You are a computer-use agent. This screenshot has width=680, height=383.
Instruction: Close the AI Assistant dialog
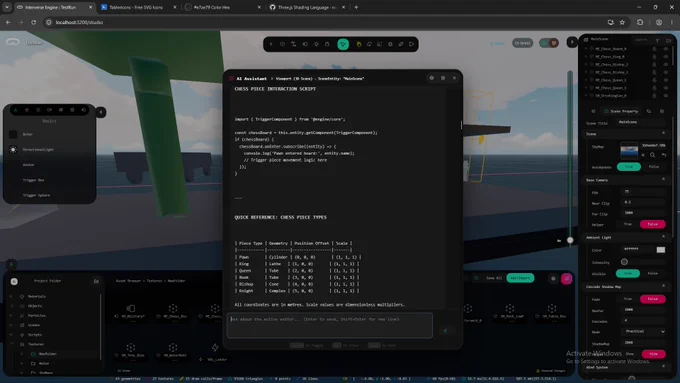pyautogui.click(x=454, y=78)
